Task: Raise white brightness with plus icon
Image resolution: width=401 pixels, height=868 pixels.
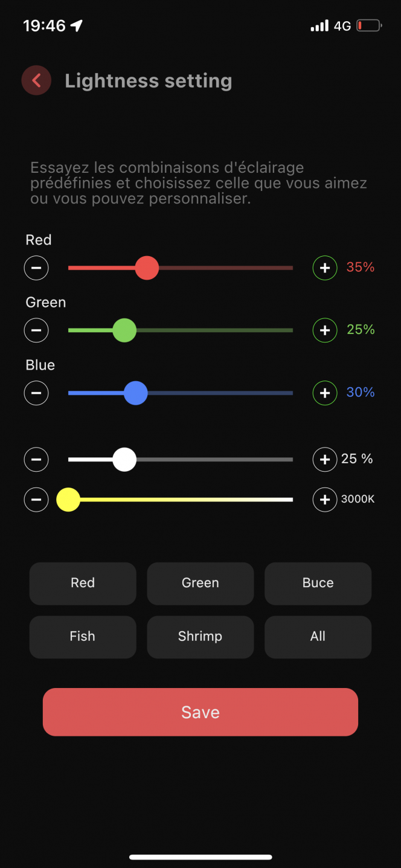Action: 325,460
